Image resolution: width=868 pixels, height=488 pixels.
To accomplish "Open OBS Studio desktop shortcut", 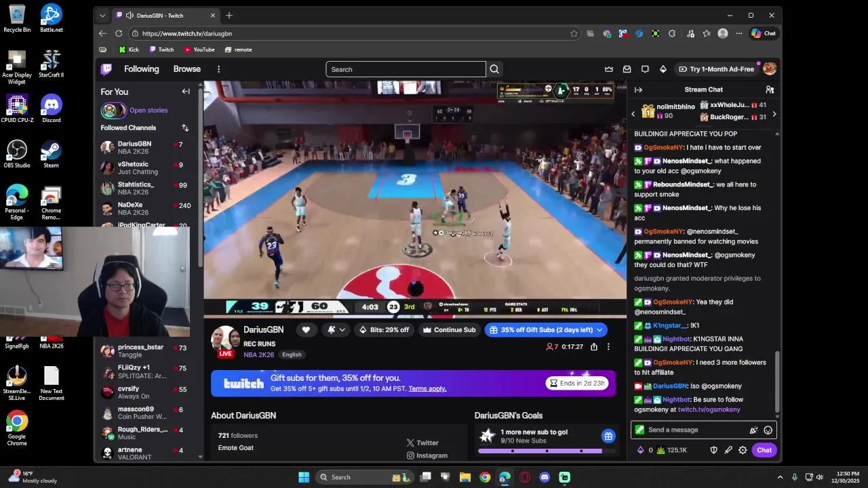I will [17, 154].
